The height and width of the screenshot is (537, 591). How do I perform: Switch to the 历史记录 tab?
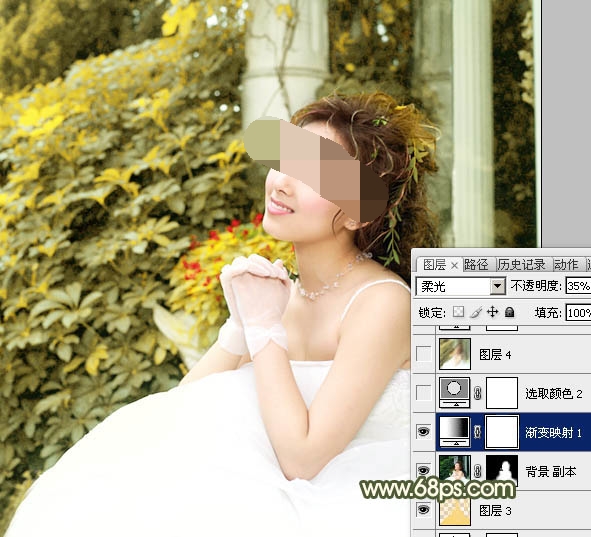521,265
